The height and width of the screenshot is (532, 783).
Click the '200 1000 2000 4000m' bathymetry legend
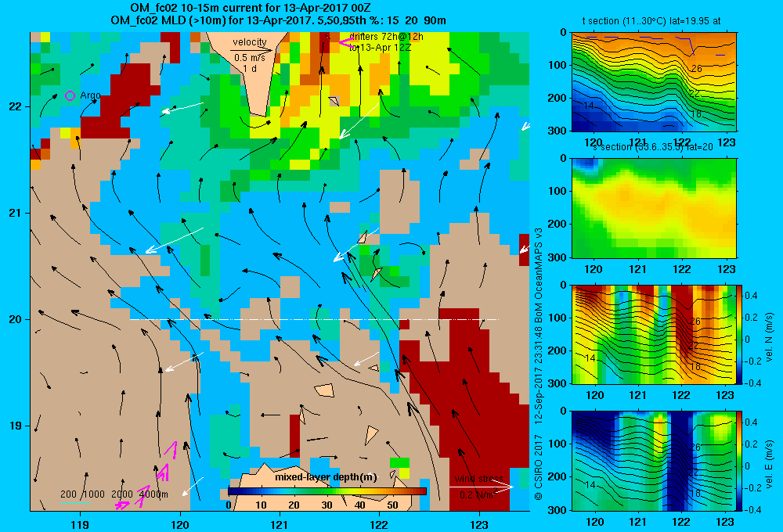click(x=114, y=494)
